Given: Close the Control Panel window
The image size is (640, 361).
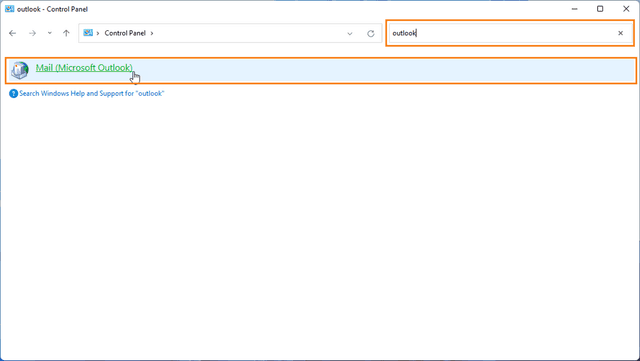Looking at the screenshot, I should pyautogui.click(x=626, y=9).
